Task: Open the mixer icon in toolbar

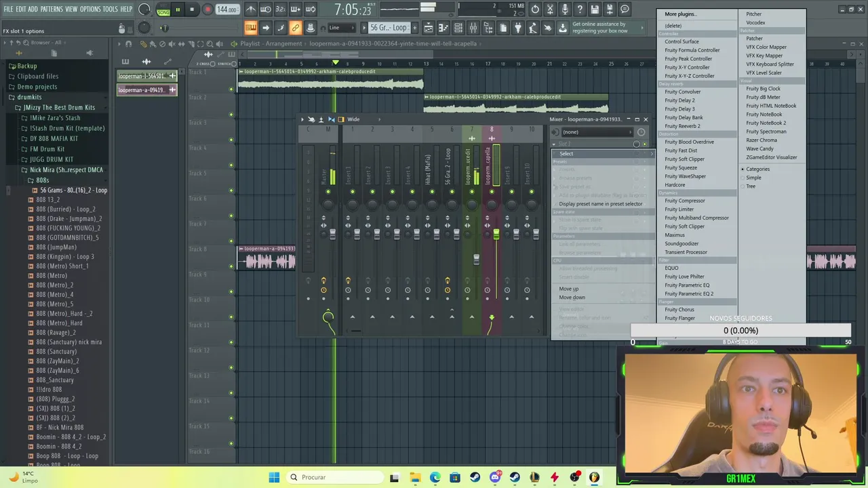Action: [x=473, y=28]
